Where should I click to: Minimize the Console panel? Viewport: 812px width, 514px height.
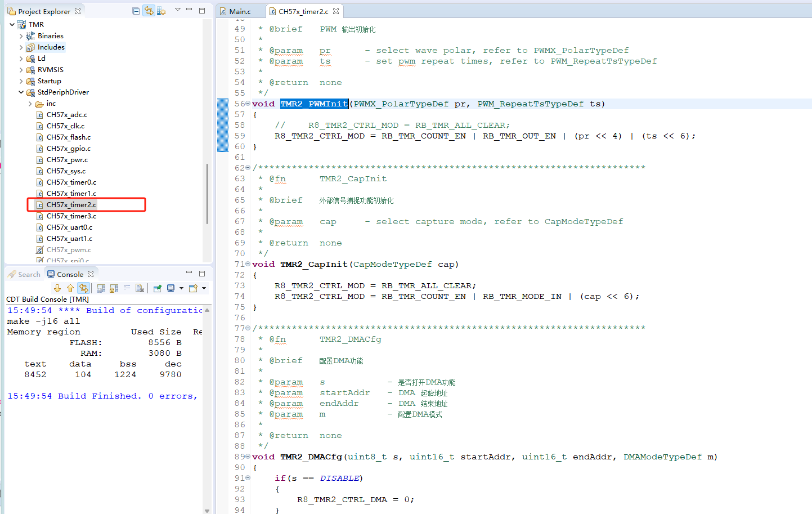pos(189,272)
